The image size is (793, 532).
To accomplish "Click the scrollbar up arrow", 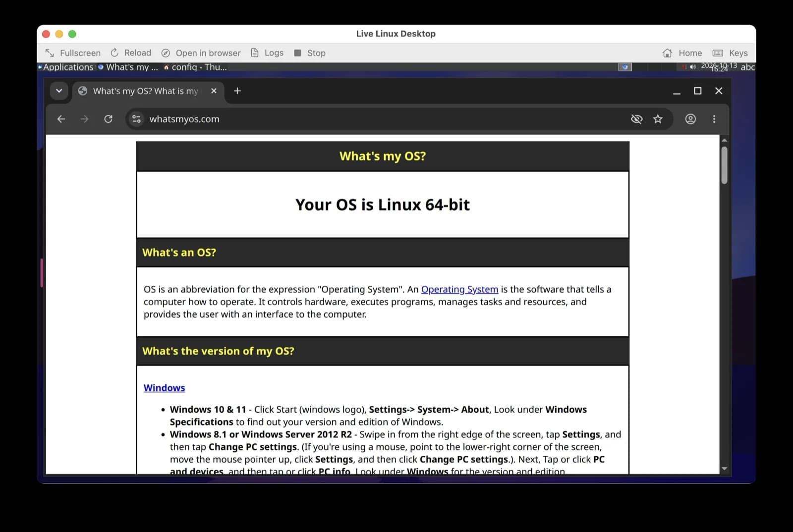I will pos(725,140).
